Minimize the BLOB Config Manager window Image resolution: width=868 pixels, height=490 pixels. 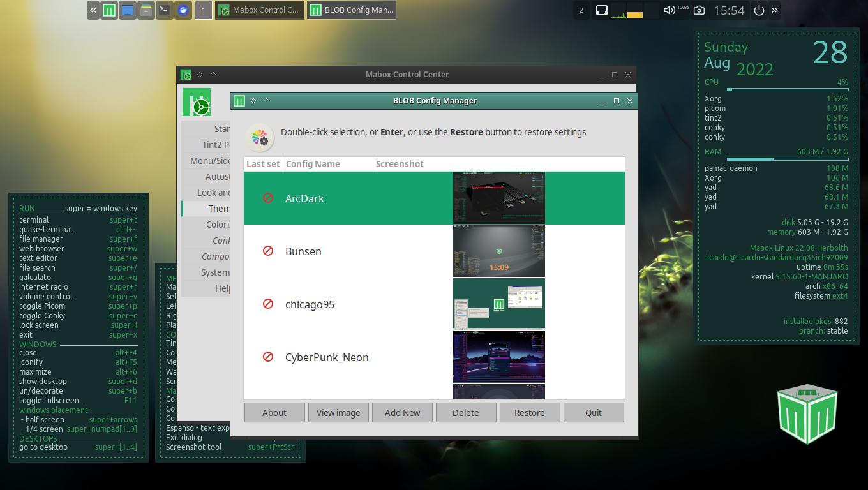602,101
